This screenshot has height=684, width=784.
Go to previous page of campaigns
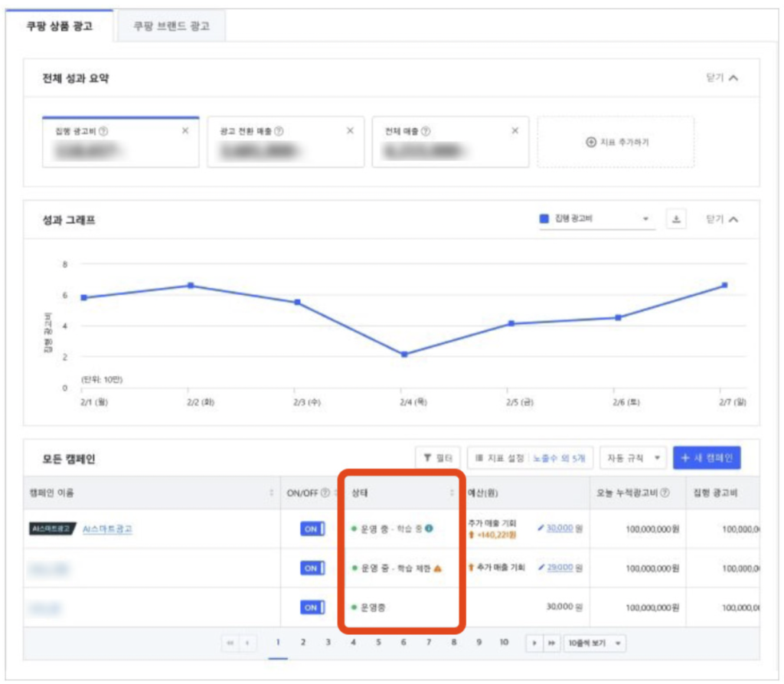pos(247,643)
